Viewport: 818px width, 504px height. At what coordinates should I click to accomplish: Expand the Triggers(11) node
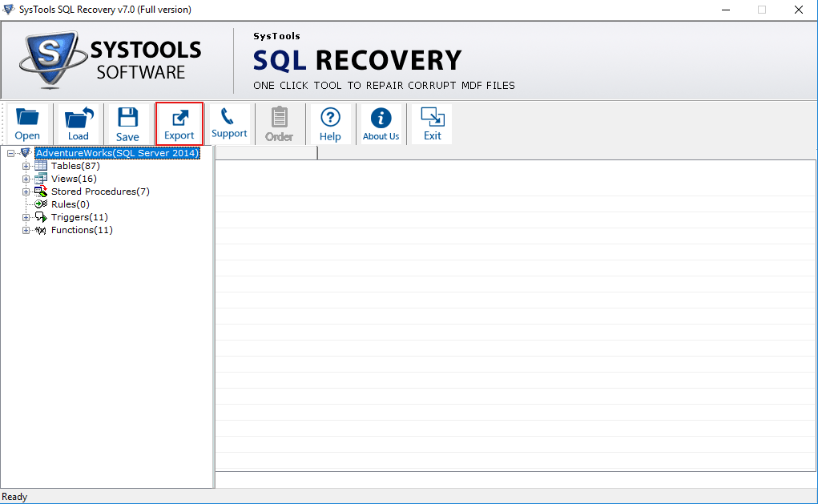[26, 217]
